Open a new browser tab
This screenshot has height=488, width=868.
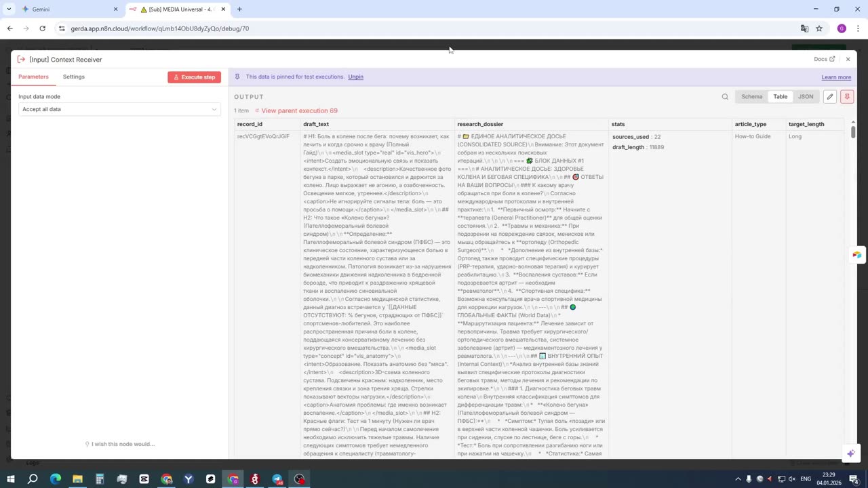[x=239, y=9]
